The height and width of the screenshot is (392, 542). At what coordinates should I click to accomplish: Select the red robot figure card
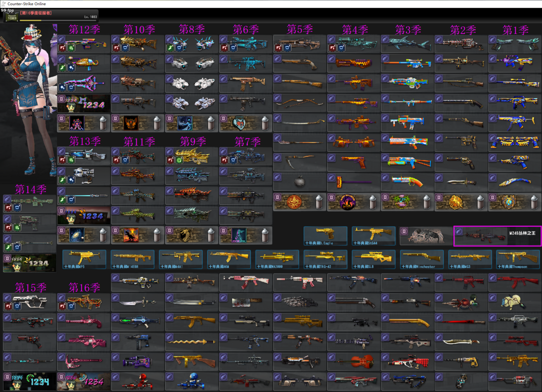click(x=138, y=381)
